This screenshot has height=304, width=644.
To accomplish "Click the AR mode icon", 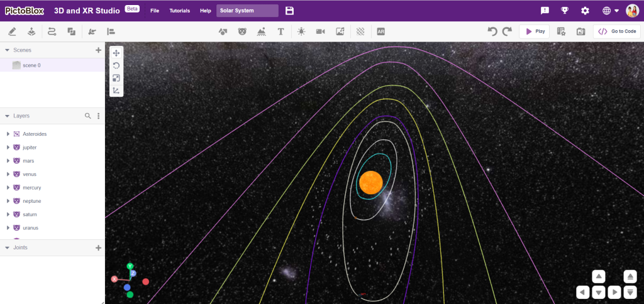I will pyautogui.click(x=380, y=31).
